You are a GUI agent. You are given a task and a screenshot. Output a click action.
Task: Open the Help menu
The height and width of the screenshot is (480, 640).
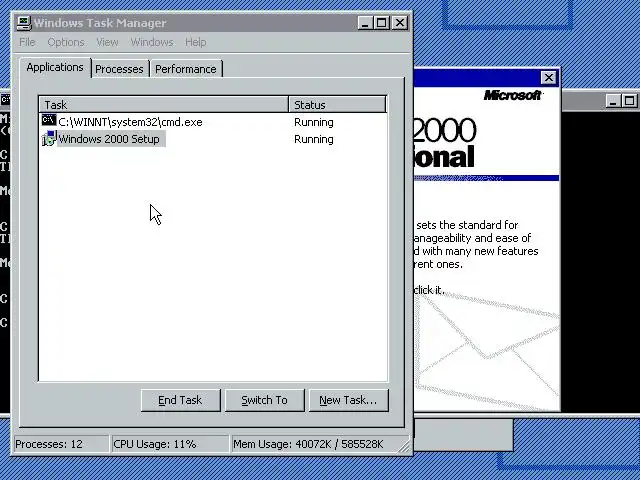point(196,42)
